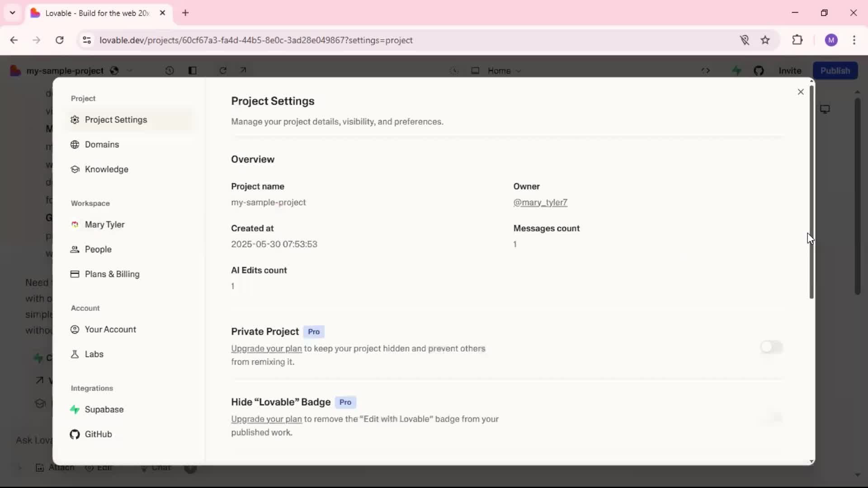Select Plans & Billing in sidebar
Screen dimensions: 868x488
point(112,274)
